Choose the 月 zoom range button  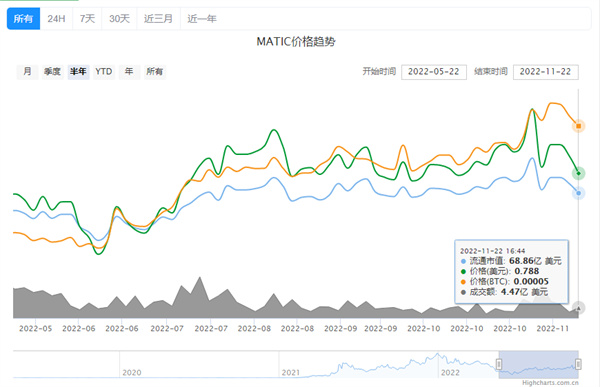pos(27,72)
